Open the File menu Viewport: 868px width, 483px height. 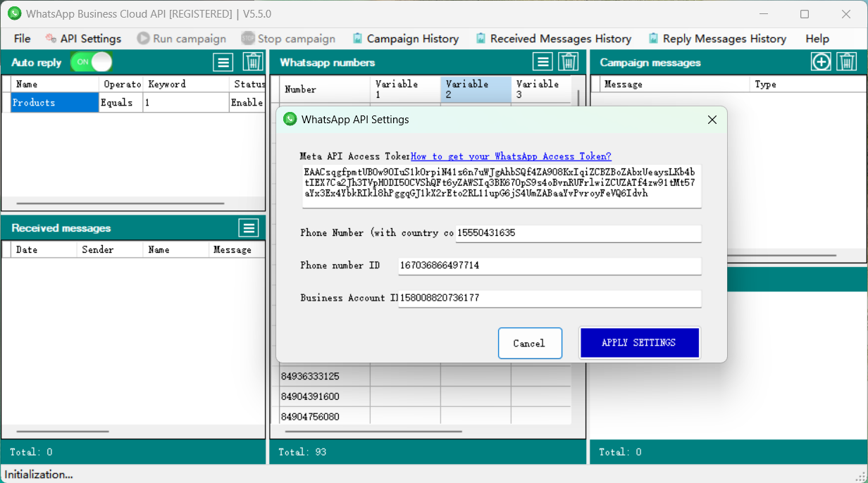coord(22,39)
